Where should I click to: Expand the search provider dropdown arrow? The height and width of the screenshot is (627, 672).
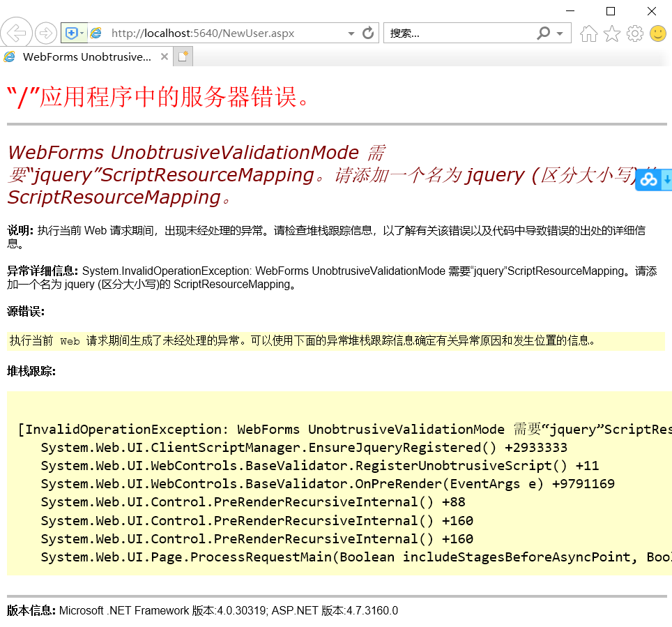(560, 33)
